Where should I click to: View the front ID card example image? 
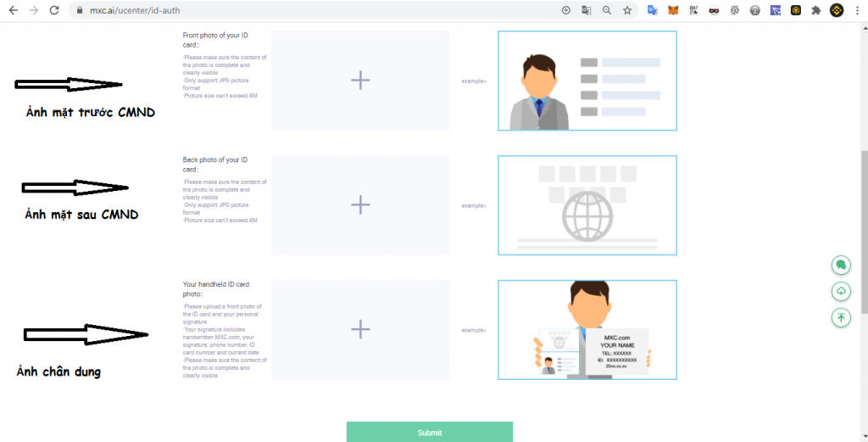587,81
